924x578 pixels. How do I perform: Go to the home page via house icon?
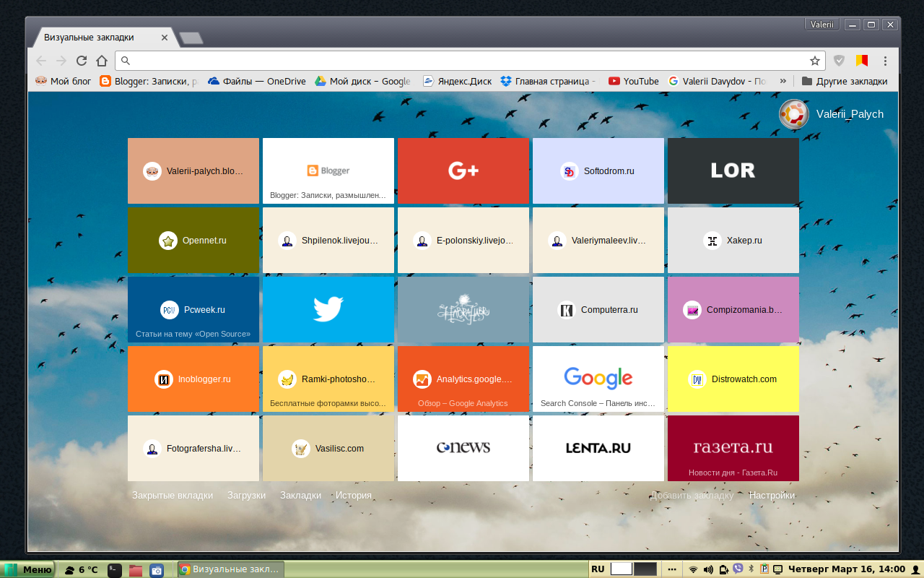coord(102,61)
